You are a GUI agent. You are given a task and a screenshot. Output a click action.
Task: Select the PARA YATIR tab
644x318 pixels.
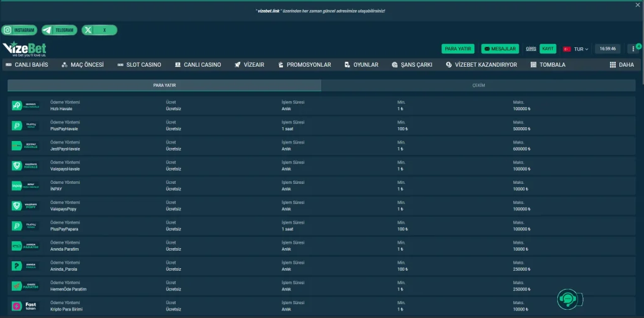(164, 86)
